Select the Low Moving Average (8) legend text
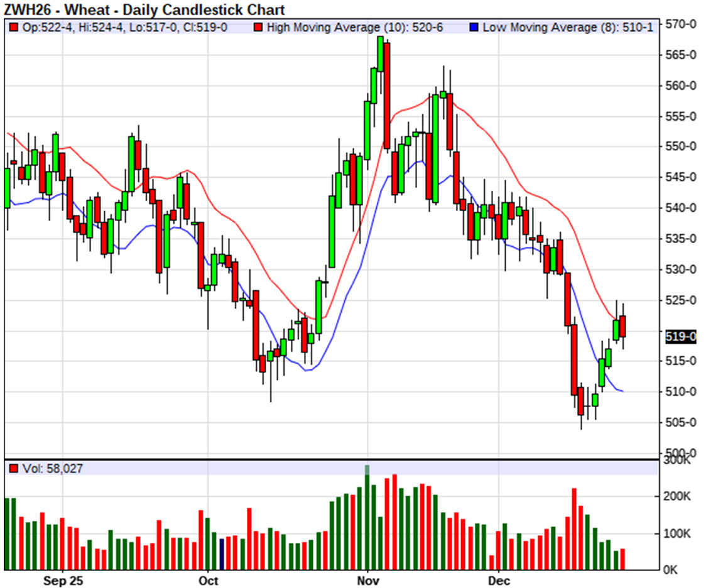Image resolution: width=706 pixels, height=588 pixels. (569, 28)
